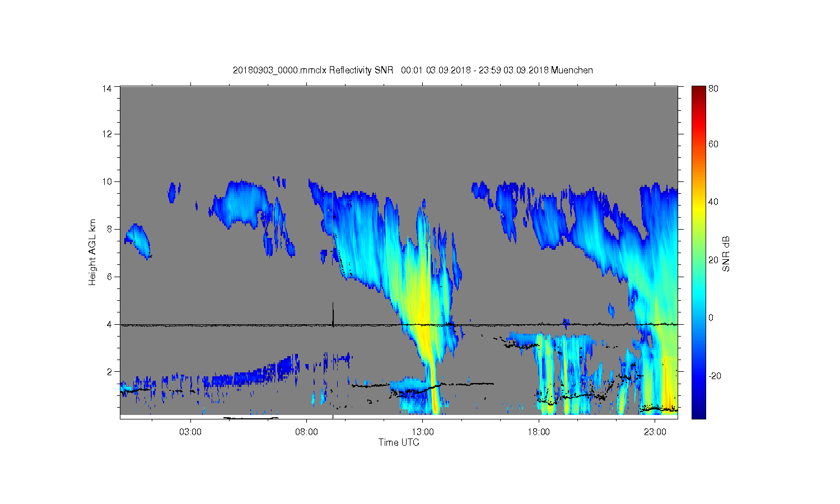Click the colorbar value 60
Viewport: 840px width, 504px height.
click(713, 144)
